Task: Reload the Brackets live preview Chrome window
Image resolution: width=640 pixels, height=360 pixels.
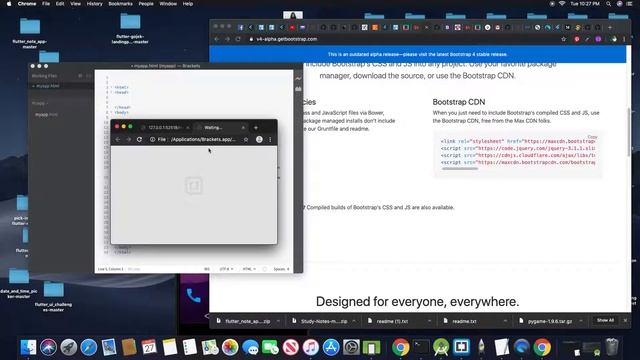Action: (139, 140)
